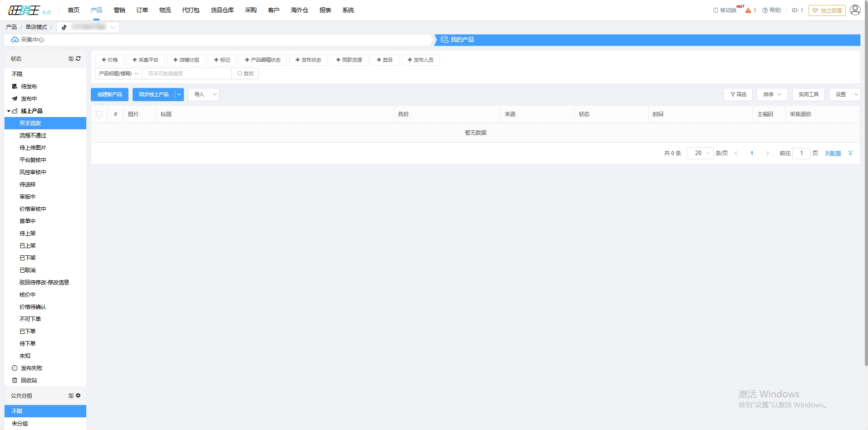
Task: Open the 订单 menu in top navigation
Action: 142,10
